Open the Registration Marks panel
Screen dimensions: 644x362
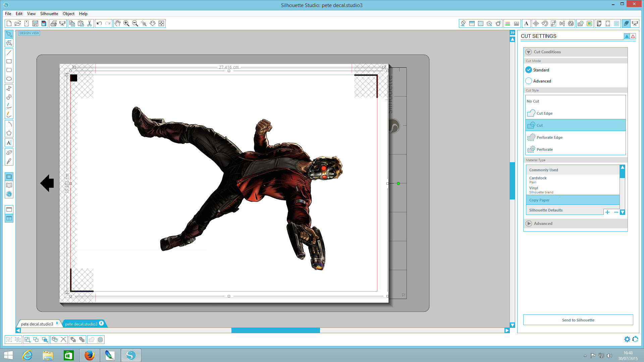608,23
